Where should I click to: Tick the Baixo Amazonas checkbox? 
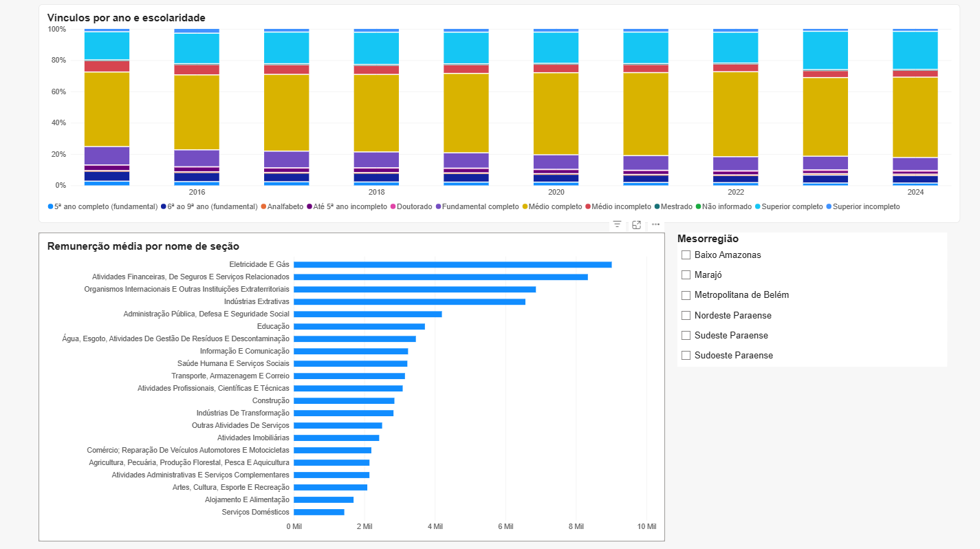[686, 255]
